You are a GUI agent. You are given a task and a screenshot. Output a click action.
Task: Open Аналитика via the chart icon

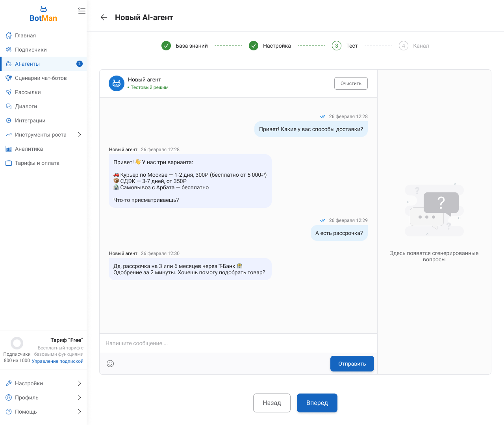[9, 149]
